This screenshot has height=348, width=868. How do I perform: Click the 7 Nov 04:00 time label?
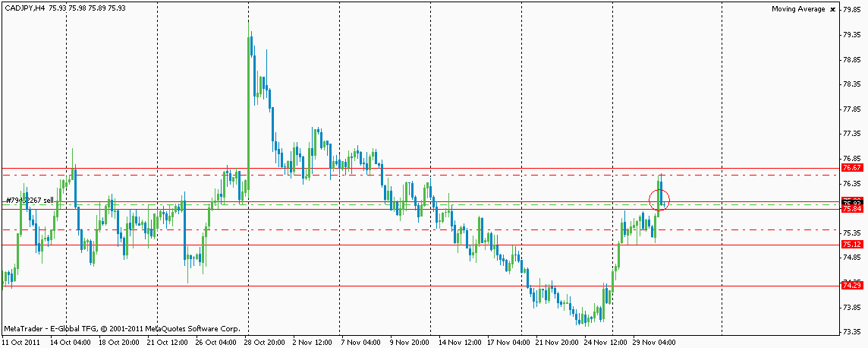pyautogui.click(x=362, y=342)
